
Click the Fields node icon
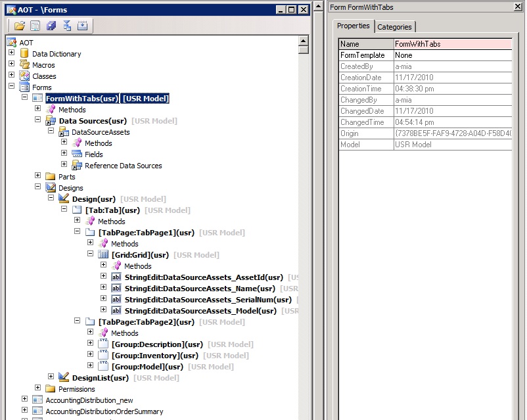[x=77, y=154]
